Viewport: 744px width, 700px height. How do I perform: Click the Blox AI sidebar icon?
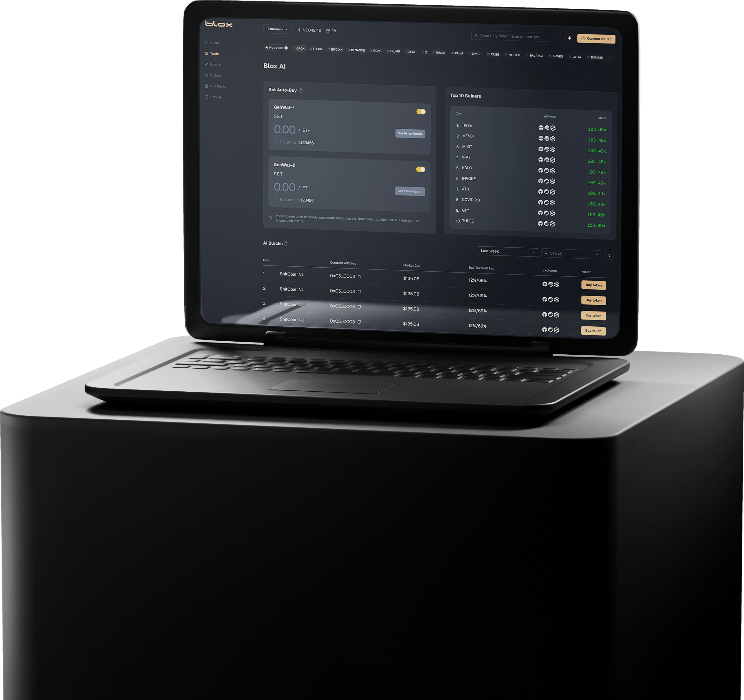click(x=206, y=65)
